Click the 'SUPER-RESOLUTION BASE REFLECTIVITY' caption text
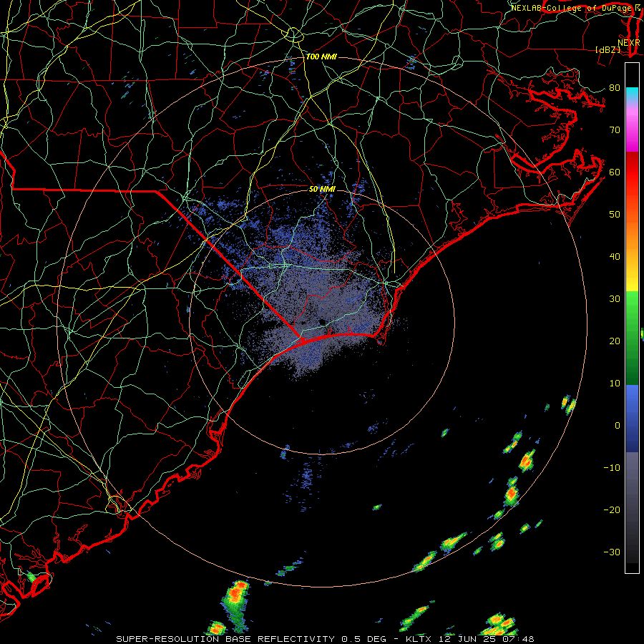Image resolution: width=644 pixels, height=644 pixels. 225,639
